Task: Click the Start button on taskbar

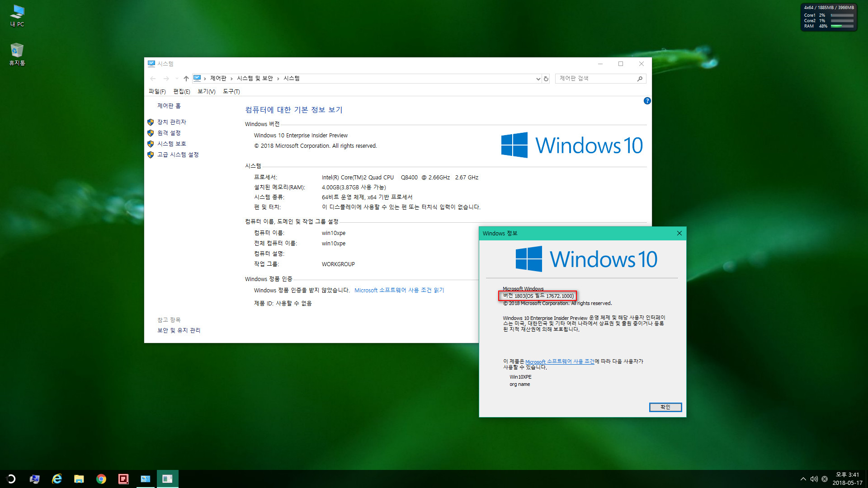Action: [x=11, y=479]
